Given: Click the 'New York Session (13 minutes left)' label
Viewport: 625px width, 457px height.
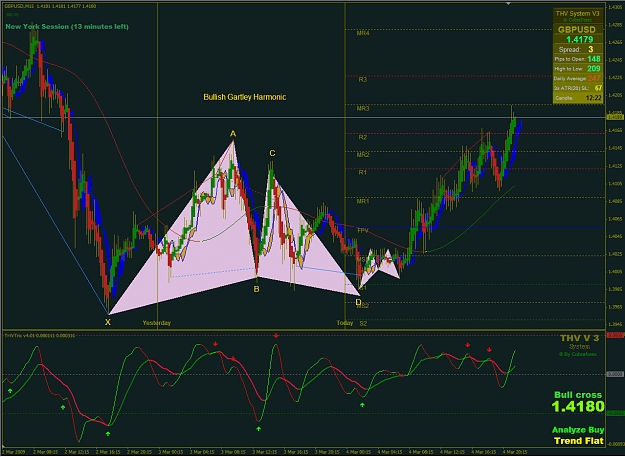Looking at the screenshot, I should [67, 27].
